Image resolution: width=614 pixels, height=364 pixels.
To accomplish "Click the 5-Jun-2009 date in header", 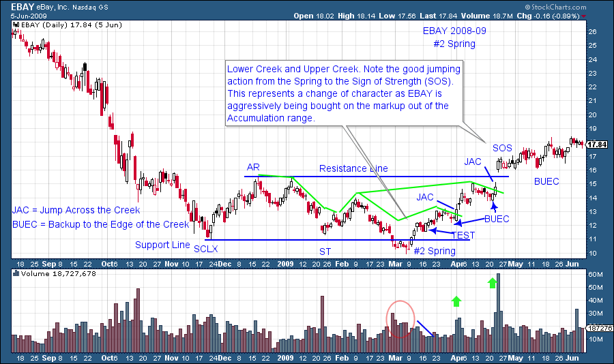I will pyautogui.click(x=29, y=16).
